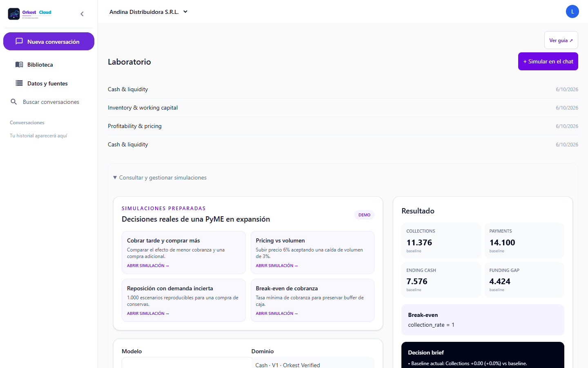Go to Datos y fuentes
This screenshot has height=368, width=588.
pyautogui.click(x=49, y=83)
